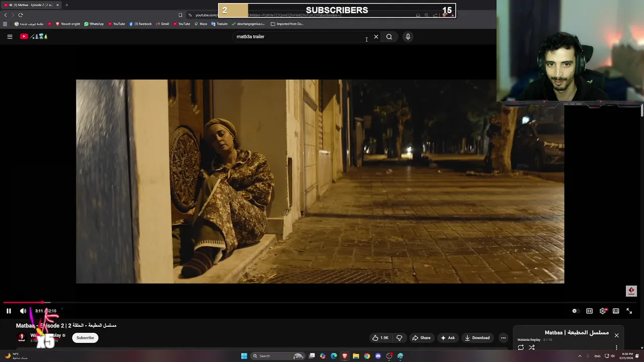Open the Gmail bookmark
Image resolution: width=644 pixels, height=362 pixels.
pos(162,24)
